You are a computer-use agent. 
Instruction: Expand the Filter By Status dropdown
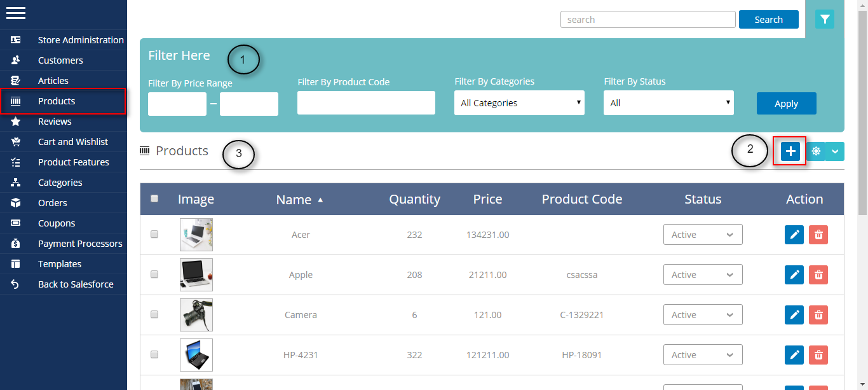click(x=668, y=103)
